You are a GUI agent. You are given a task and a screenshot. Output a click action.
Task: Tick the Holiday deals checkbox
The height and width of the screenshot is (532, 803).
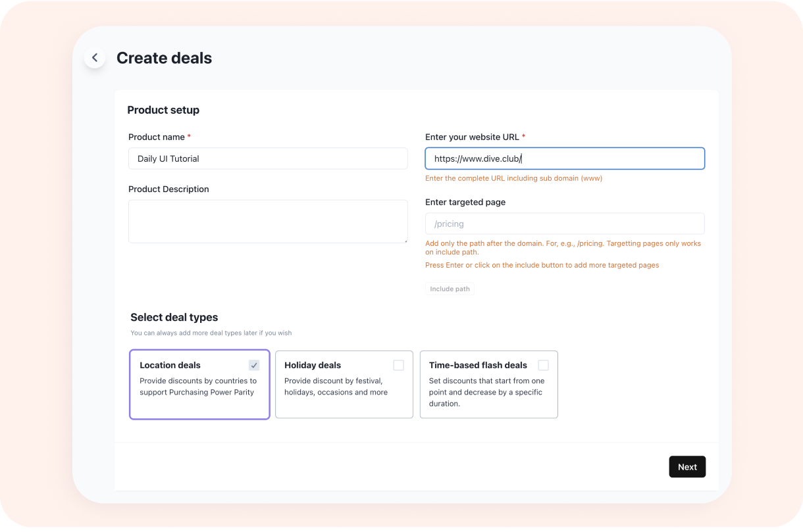[398, 365]
